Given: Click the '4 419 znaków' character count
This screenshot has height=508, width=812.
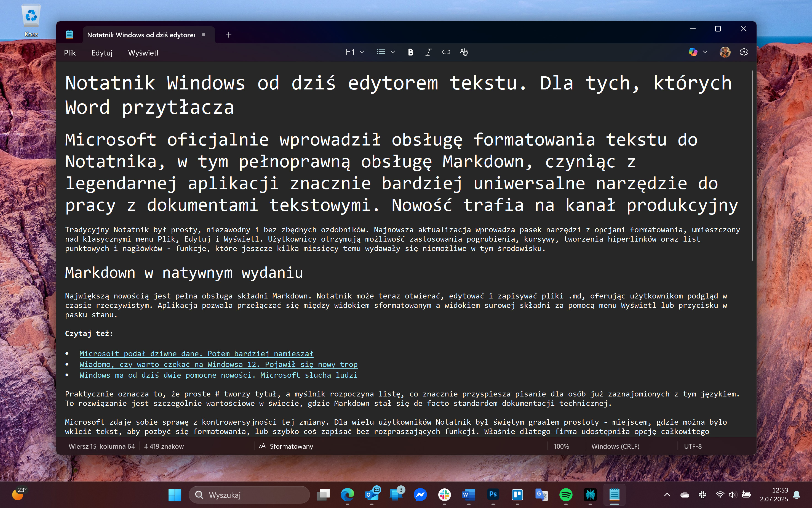Looking at the screenshot, I should click(x=164, y=446).
